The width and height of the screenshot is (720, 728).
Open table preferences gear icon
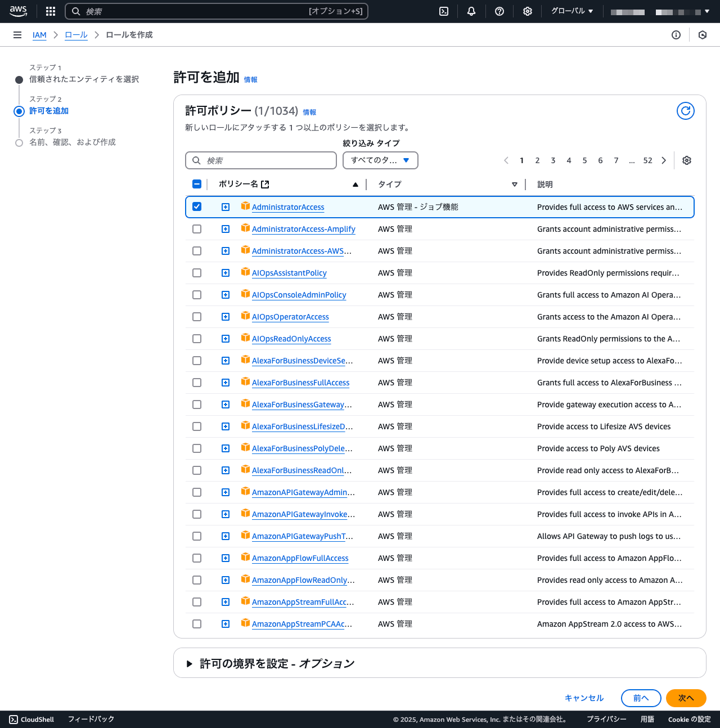[x=687, y=160]
